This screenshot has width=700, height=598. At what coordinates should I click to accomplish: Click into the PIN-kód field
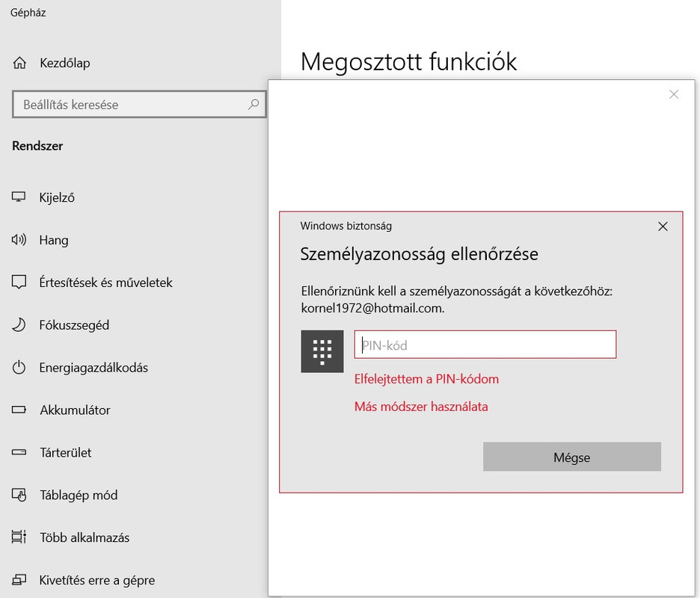tap(485, 345)
